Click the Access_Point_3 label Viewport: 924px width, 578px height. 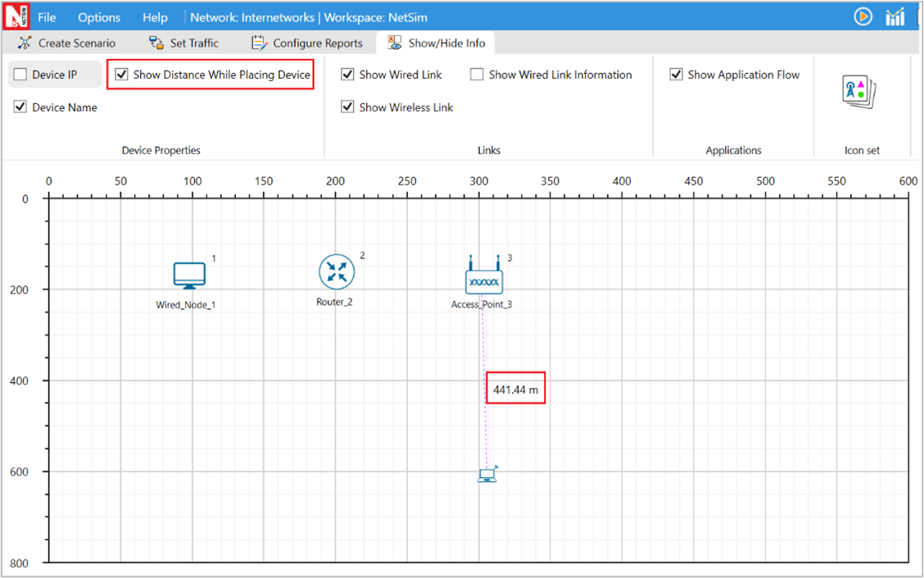click(x=482, y=304)
